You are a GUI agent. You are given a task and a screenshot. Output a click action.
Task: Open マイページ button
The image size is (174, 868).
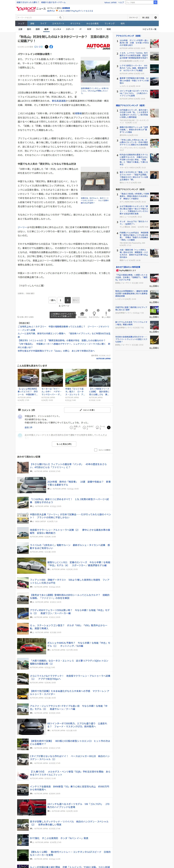point(133,18)
